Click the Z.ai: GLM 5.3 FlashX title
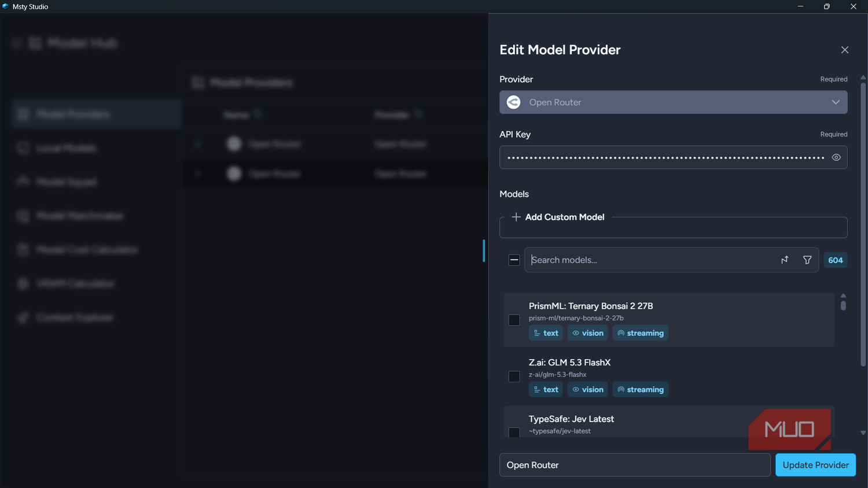Screen dimensions: 868x488 tap(569, 363)
